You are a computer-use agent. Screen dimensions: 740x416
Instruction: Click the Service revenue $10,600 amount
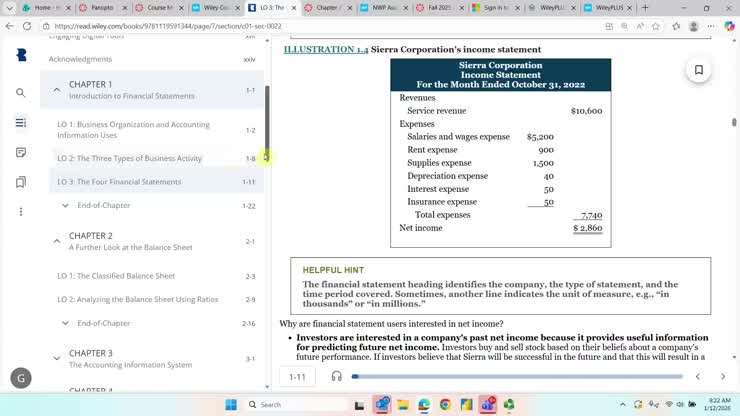[586, 111]
